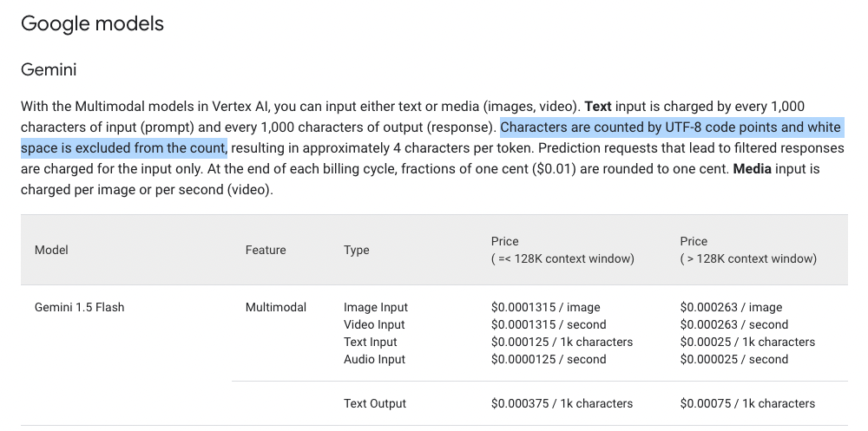Select the 'Gemini 1.5 Flash' model cell
The width and height of the screenshot is (868, 431).
(80, 307)
